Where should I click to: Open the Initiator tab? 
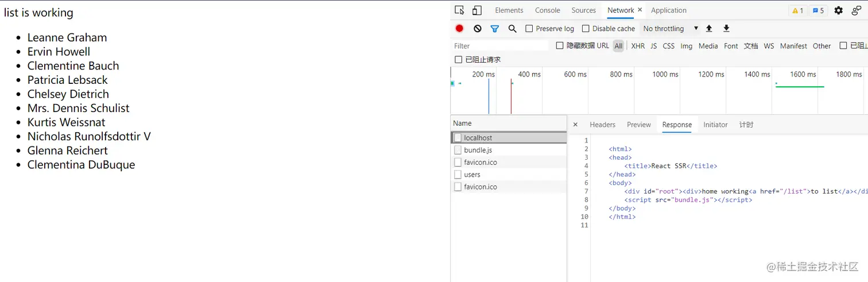[x=715, y=125]
